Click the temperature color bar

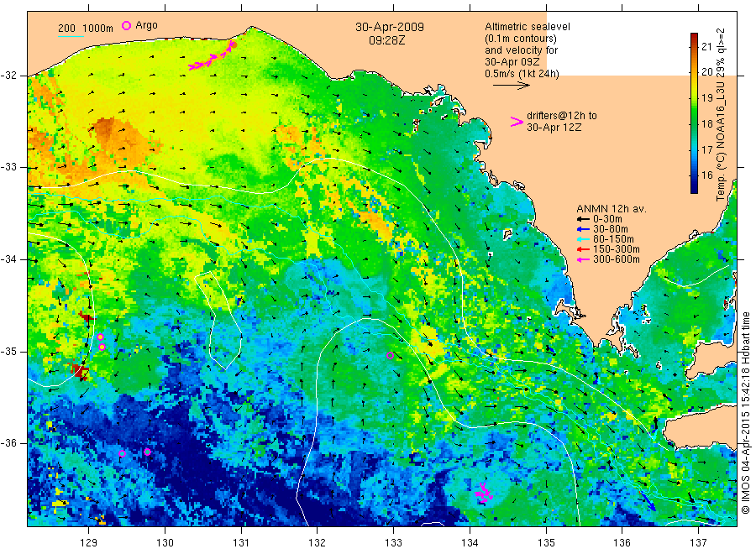tap(694, 113)
